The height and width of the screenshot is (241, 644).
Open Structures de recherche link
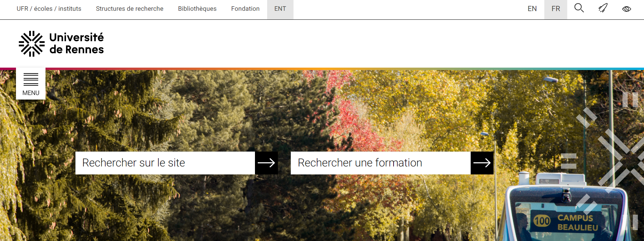pos(130,9)
